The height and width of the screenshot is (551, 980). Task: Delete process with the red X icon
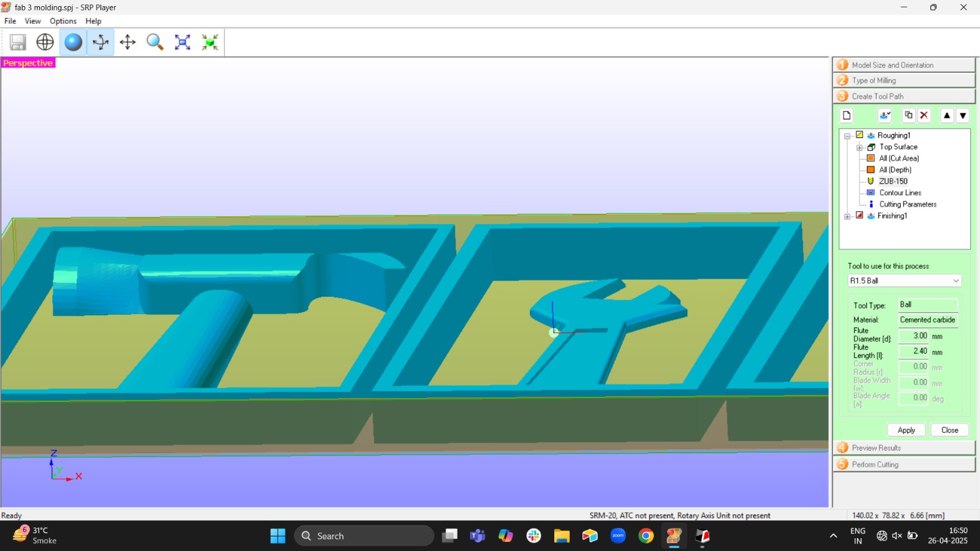(924, 115)
